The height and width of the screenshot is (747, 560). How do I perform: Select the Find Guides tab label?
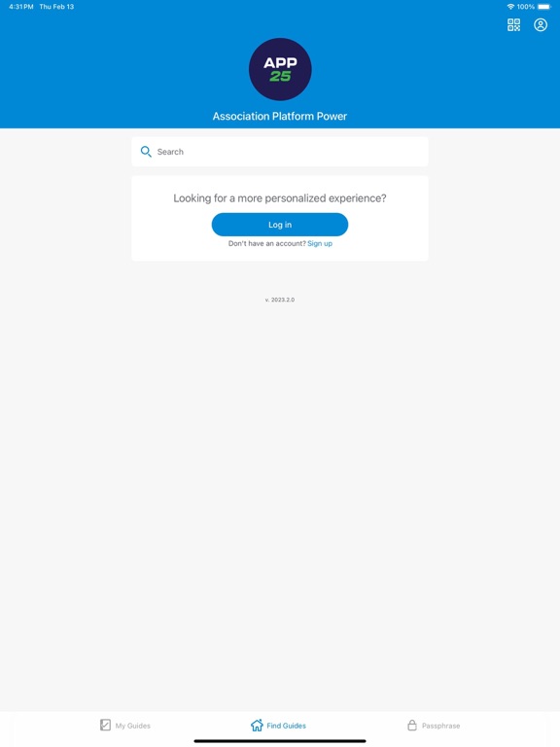click(x=286, y=726)
